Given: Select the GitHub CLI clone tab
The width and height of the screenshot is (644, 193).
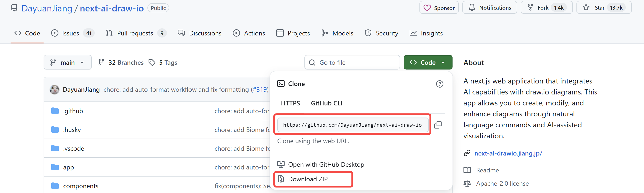Looking at the screenshot, I should [327, 103].
